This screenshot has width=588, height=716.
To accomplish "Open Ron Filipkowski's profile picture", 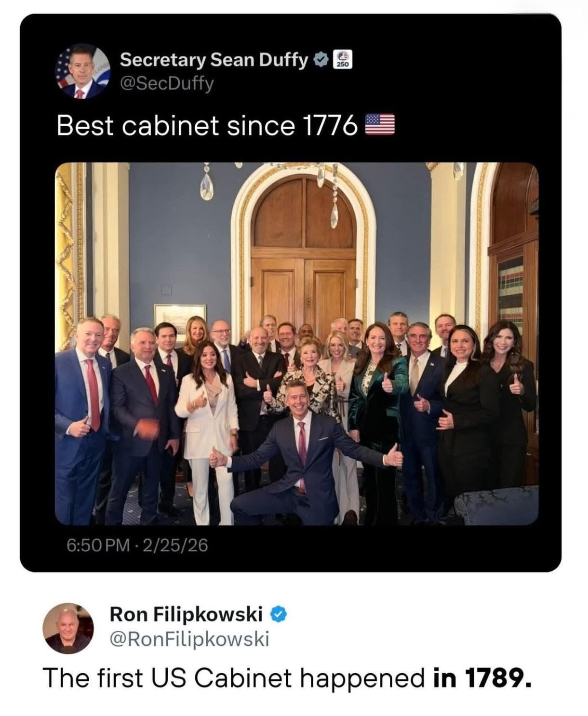I will (67, 628).
